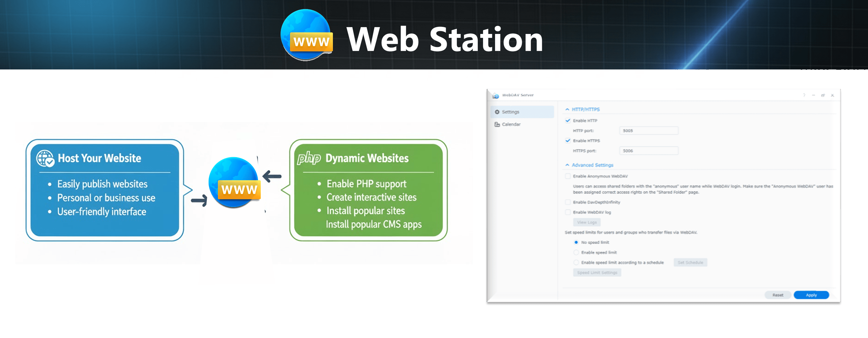Select the Settings tab in the sidebar
This screenshot has height=338, width=868.
[510, 112]
